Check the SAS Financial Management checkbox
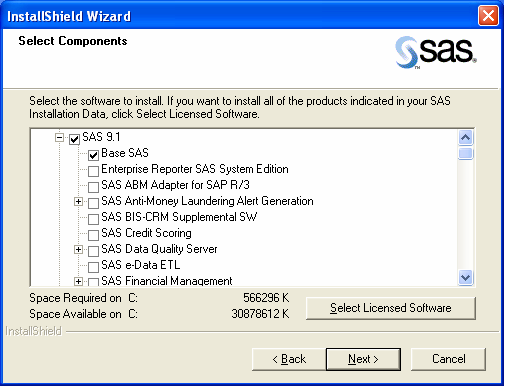Image resolution: width=505 pixels, height=387 pixels. (93, 282)
